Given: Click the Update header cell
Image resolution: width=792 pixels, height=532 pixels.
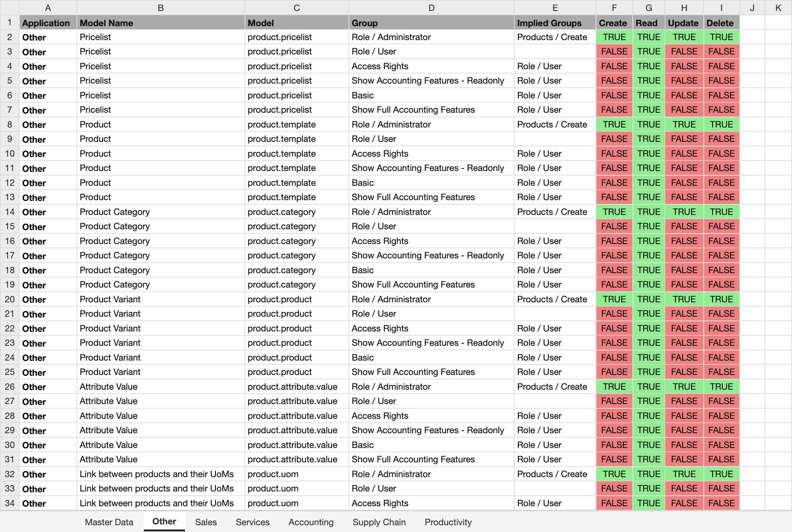Looking at the screenshot, I should (684, 23).
